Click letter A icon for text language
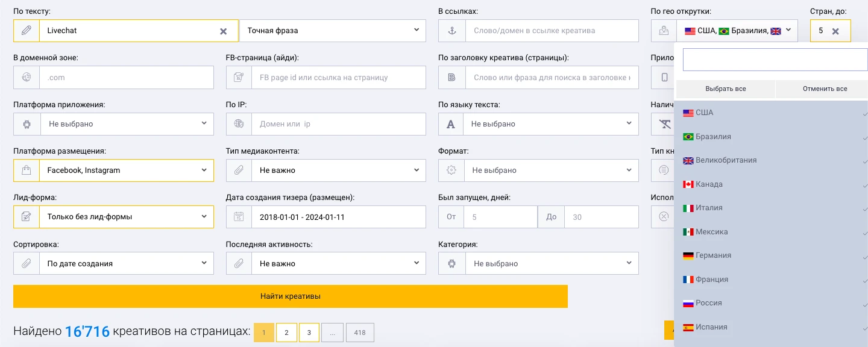The height and width of the screenshot is (347, 868). point(451,124)
